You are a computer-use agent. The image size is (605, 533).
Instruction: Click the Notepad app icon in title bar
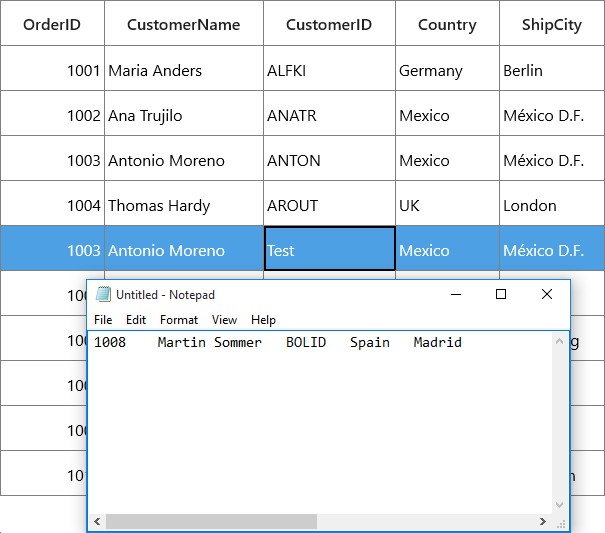tap(103, 294)
